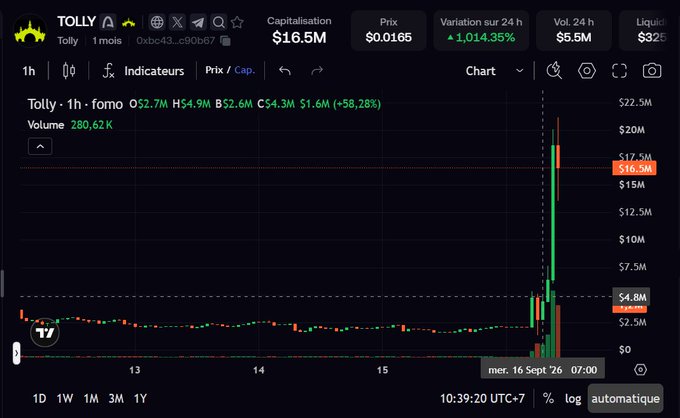
Task: Select the 1W range
Action: (65, 398)
